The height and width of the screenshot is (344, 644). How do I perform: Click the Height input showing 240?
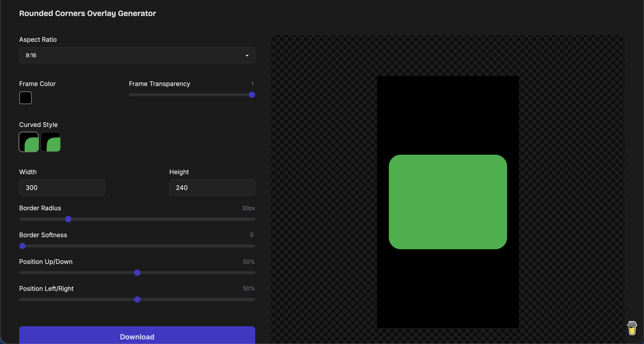[x=212, y=188]
